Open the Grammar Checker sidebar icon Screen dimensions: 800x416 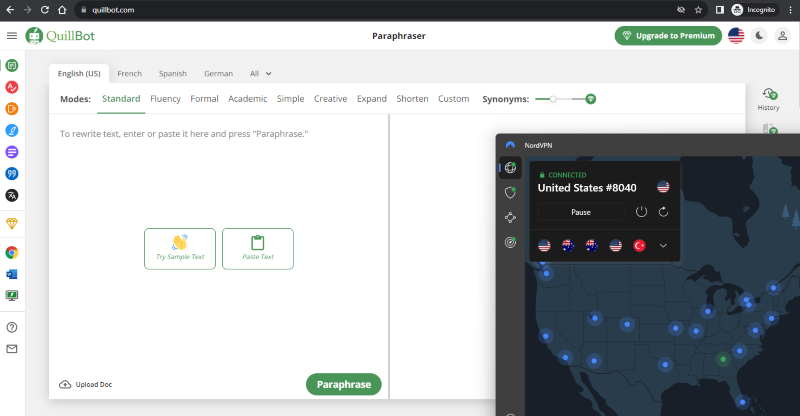click(x=12, y=87)
